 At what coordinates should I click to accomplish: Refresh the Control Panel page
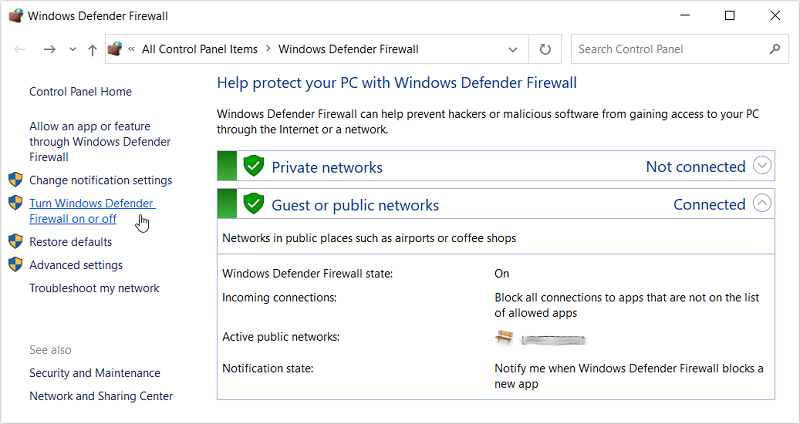545,49
